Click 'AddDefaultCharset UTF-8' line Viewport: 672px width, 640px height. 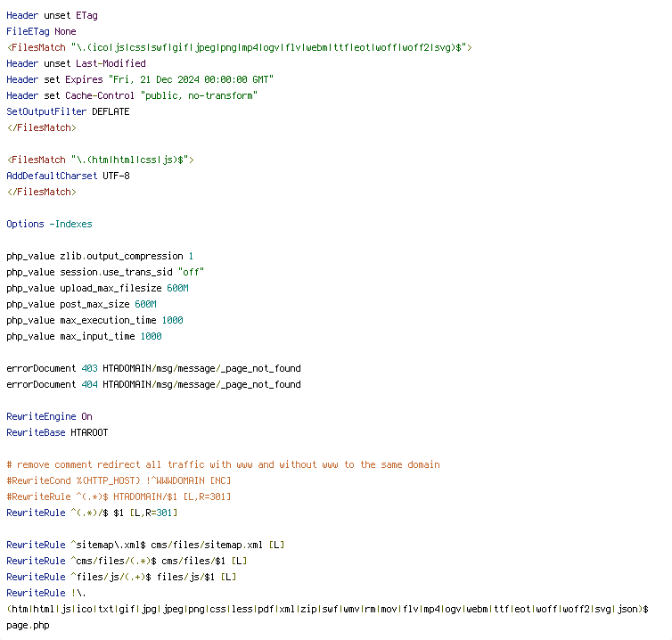(x=68, y=176)
